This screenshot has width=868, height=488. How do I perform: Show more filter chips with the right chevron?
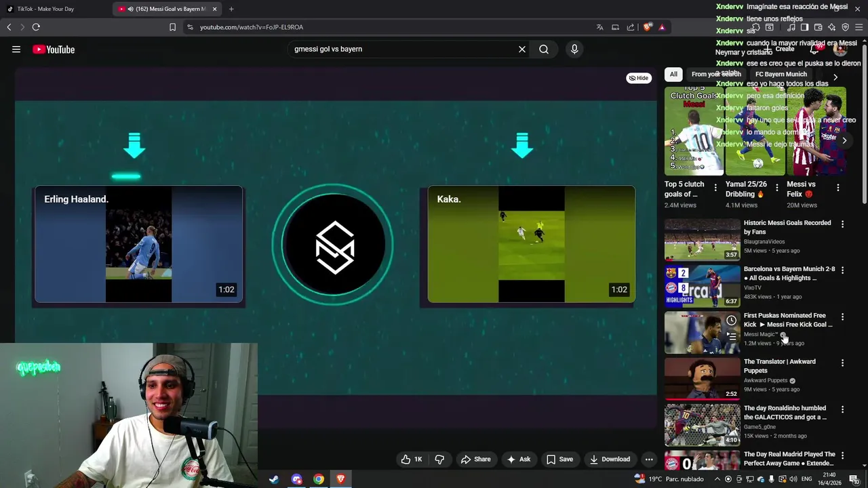pyautogui.click(x=835, y=77)
